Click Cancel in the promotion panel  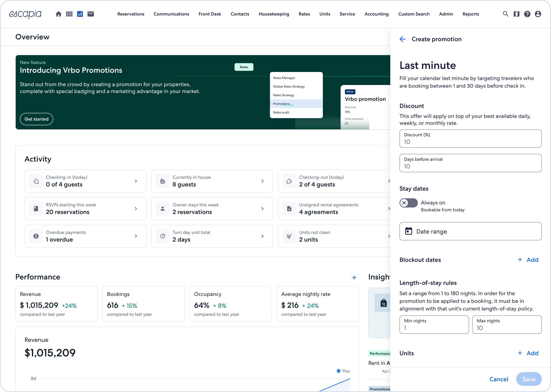click(499, 379)
